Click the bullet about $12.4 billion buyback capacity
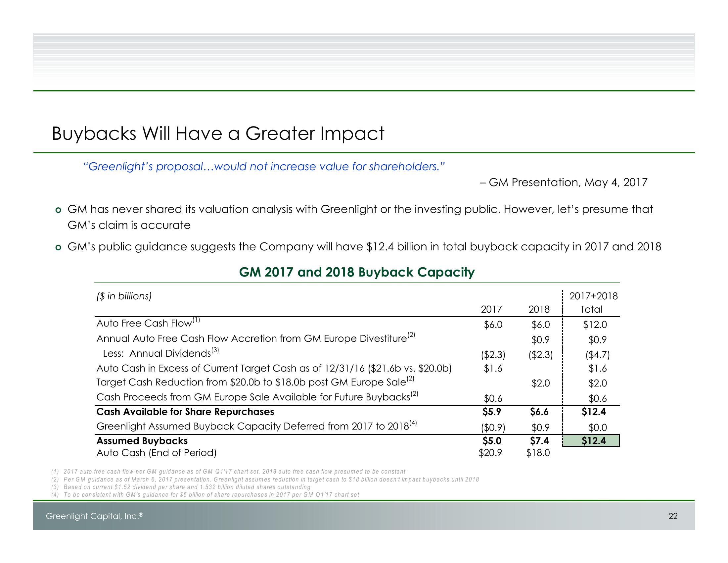Viewport: 728px width, 563px height. point(364,246)
